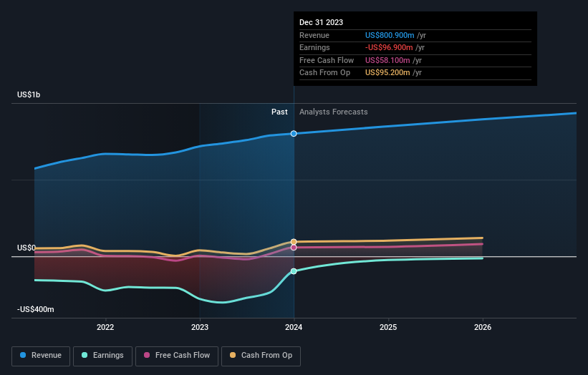Screen dimensions: 588x375
Task: Click the Analysts Forecasts label
Action: click(333, 112)
